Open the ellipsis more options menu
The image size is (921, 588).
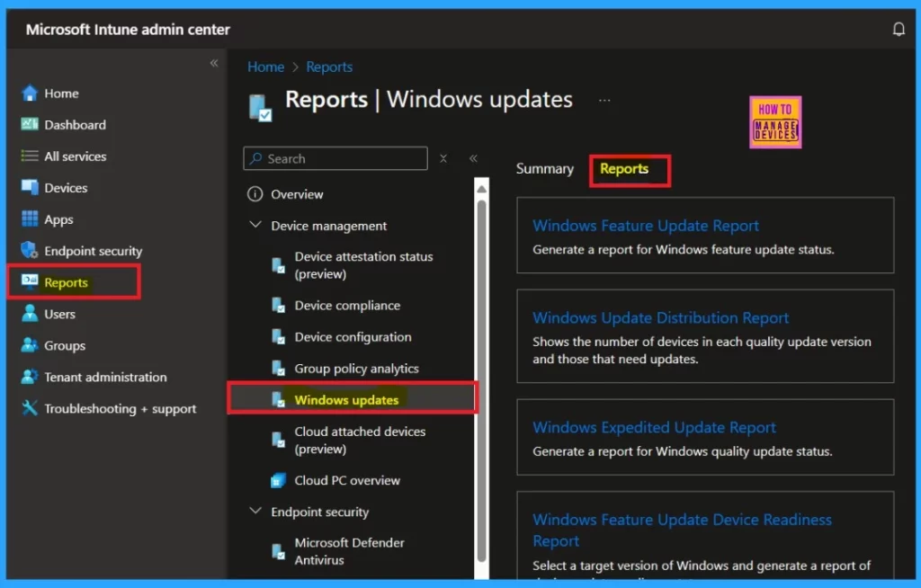click(604, 101)
